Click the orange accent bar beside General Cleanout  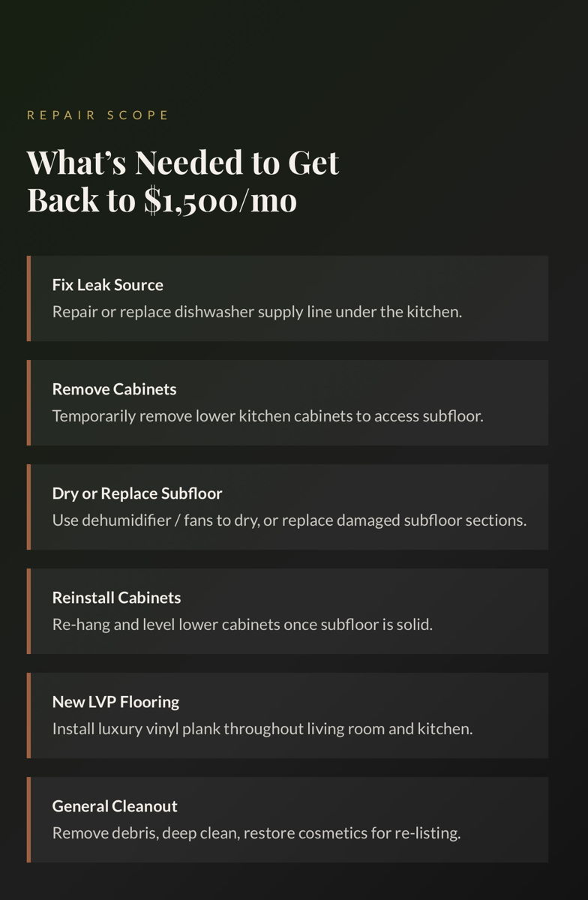click(x=29, y=820)
